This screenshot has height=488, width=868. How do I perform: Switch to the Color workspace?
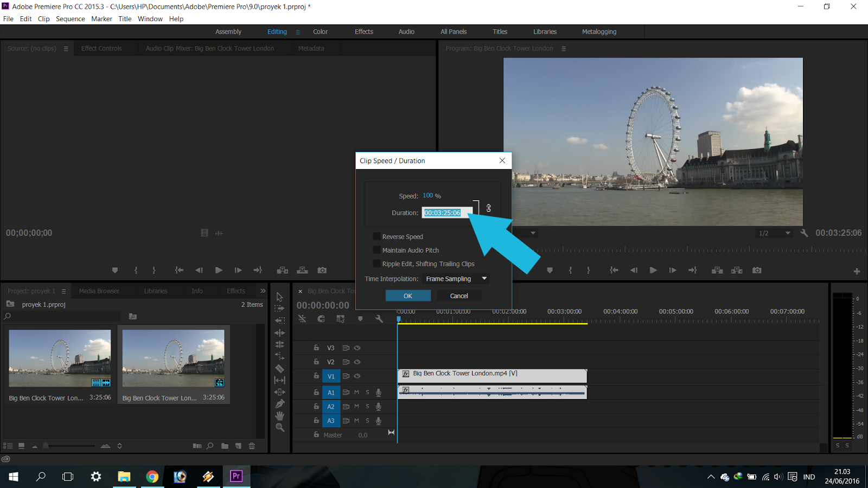point(320,32)
